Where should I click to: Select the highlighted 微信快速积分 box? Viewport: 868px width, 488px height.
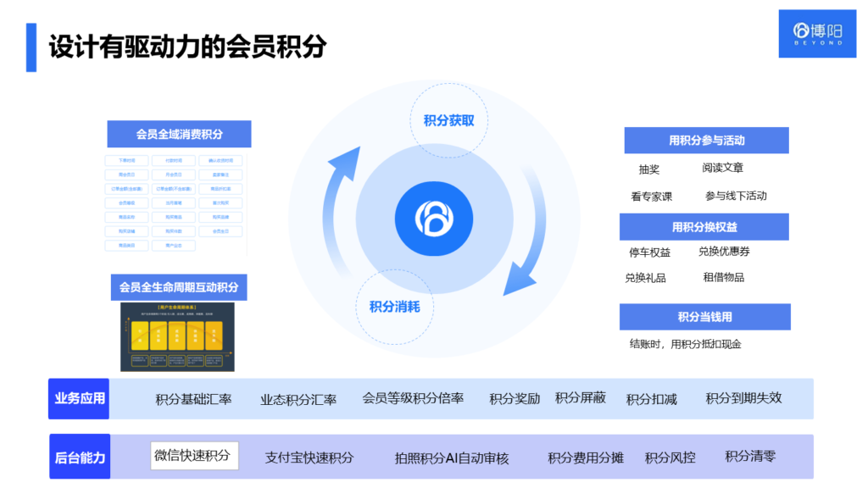click(194, 455)
